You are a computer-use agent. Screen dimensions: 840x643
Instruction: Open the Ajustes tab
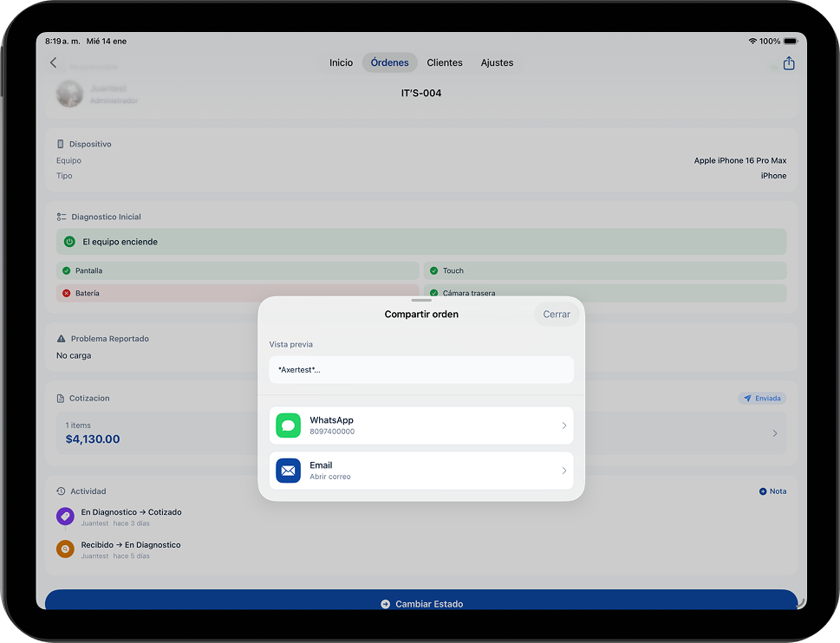[x=496, y=62]
